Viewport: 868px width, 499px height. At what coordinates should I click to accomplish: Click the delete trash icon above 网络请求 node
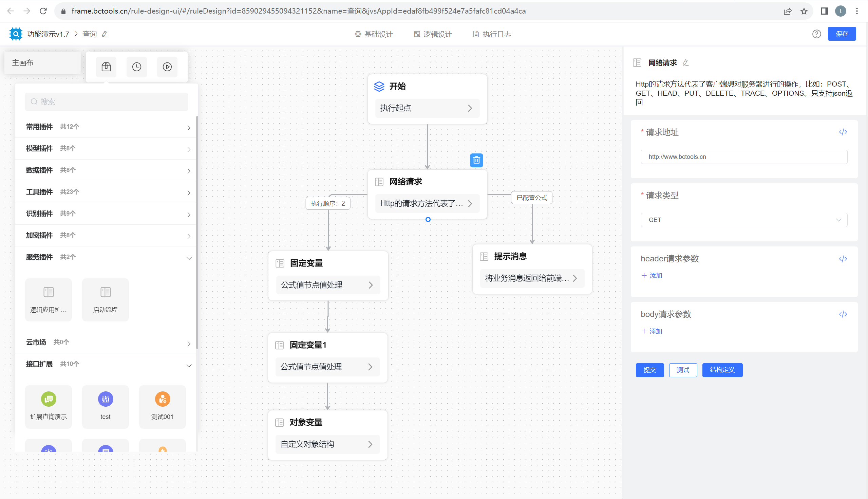point(476,160)
